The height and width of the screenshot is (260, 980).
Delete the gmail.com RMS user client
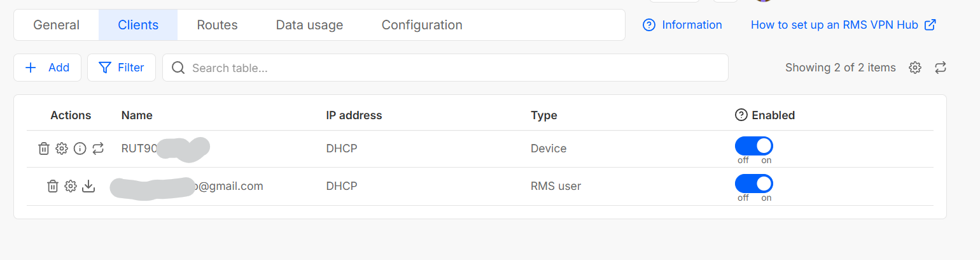pos(53,186)
